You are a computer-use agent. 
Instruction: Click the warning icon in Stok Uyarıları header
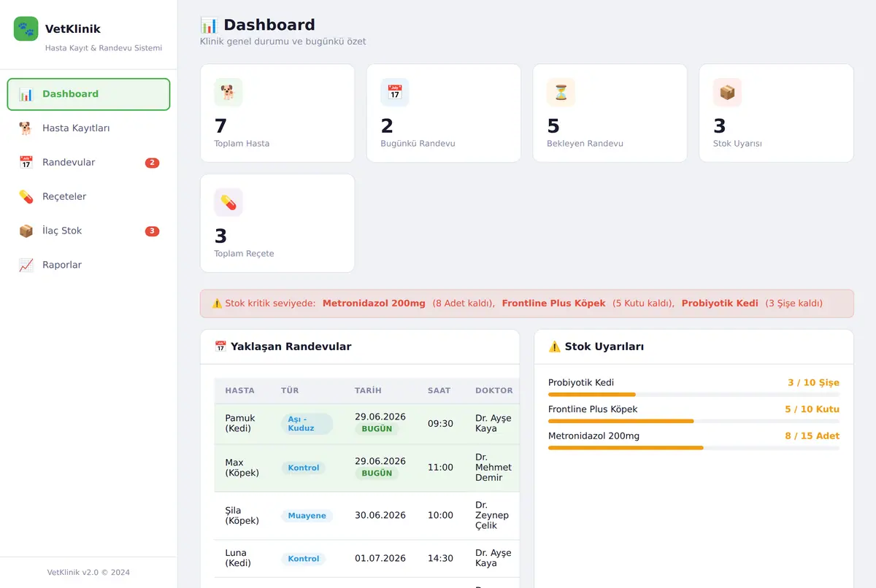(555, 347)
